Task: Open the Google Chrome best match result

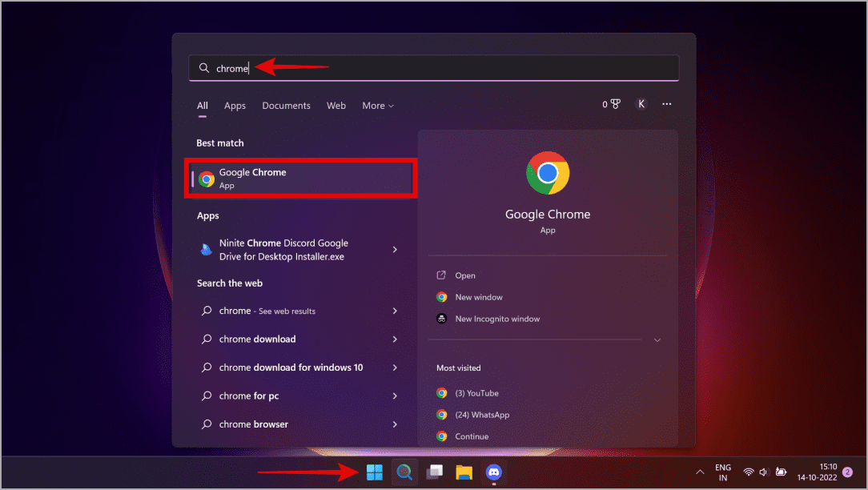Action: click(x=300, y=179)
